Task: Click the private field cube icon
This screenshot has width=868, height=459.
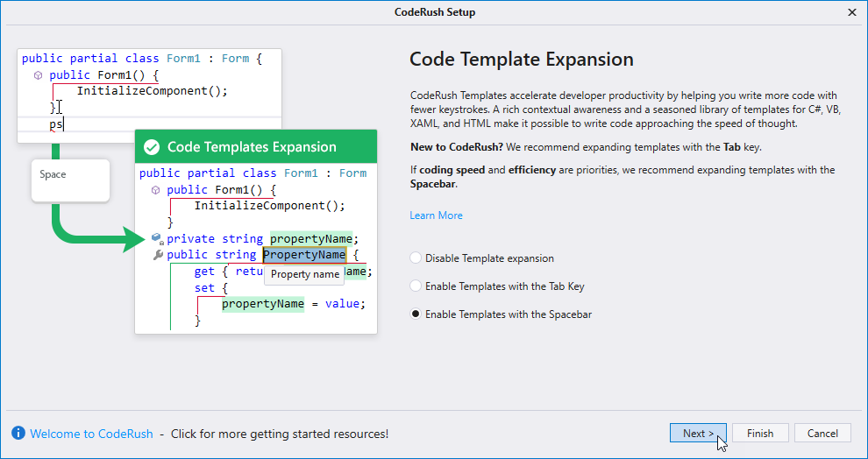Action: coord(157,238)
